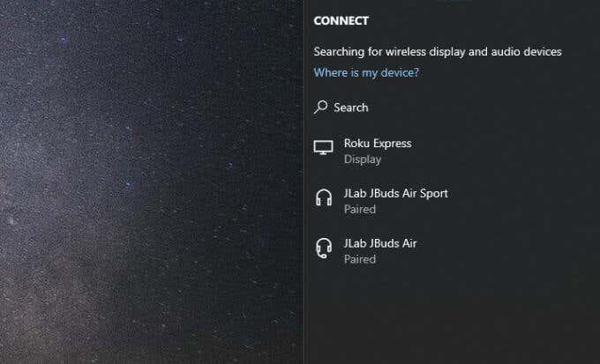Click 'Paired' status under JLab JBuds Air
Screen dimensions: 600x364
[x=360, y=260]
